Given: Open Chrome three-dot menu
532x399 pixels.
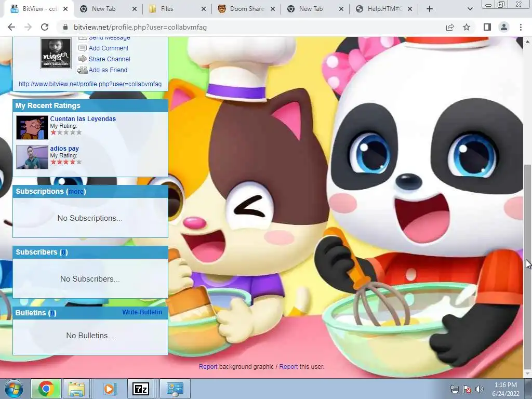Looking at the screenshot, I should pos(521,27).
